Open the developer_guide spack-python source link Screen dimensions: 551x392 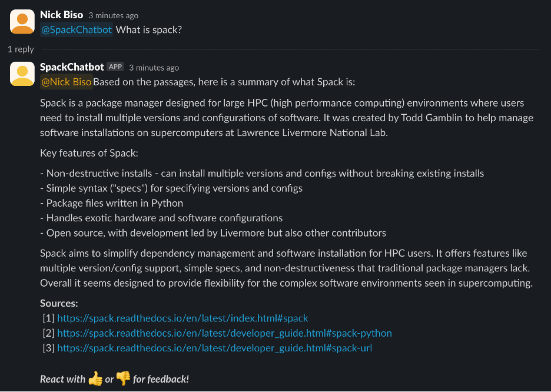click(224, 333)
